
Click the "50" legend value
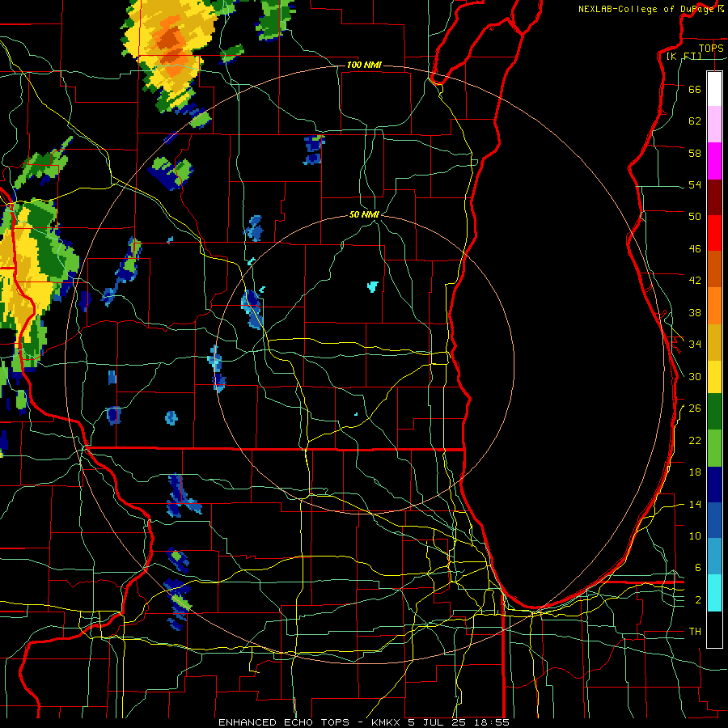click(x=695, y=216)
